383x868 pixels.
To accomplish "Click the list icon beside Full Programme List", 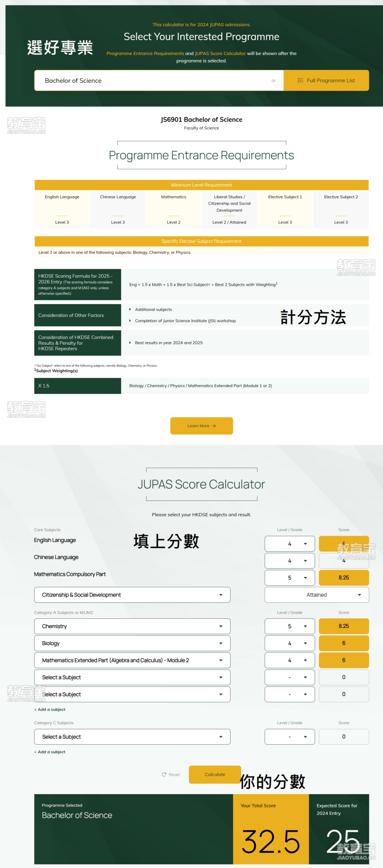I will [x=300, y=81].
